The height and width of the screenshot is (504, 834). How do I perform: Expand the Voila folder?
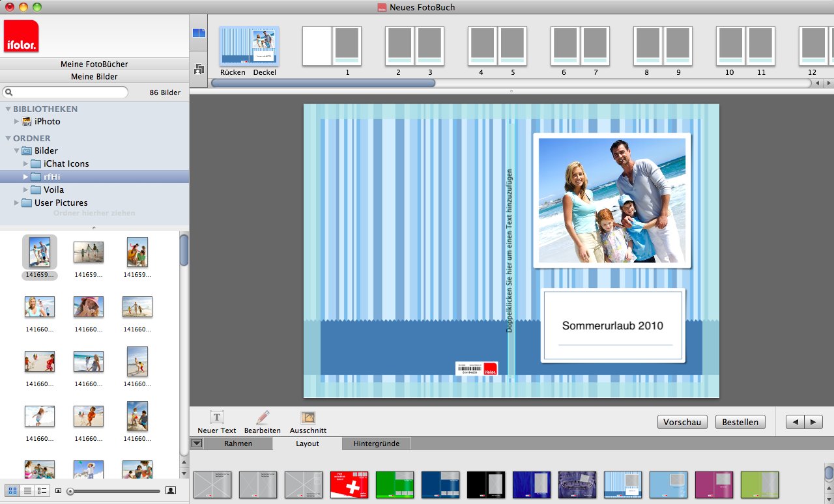click(x=26, y=189)
